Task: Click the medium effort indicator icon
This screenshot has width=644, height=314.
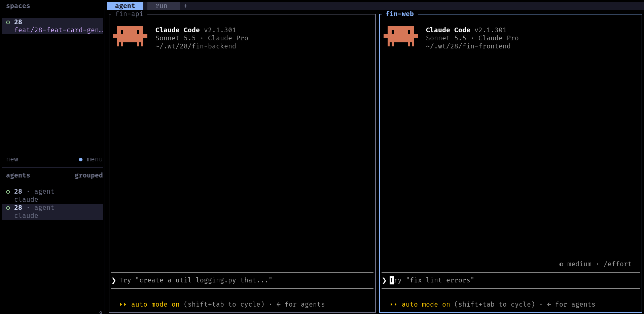Action: (x=561, y=264)
